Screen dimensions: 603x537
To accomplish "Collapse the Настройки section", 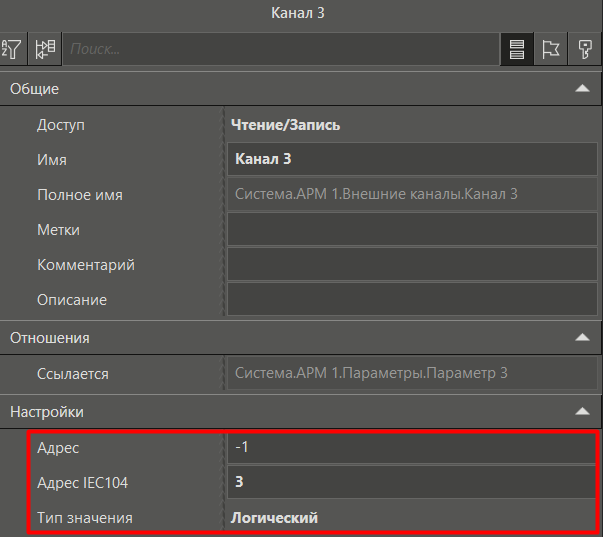I will tap(582, 411).
